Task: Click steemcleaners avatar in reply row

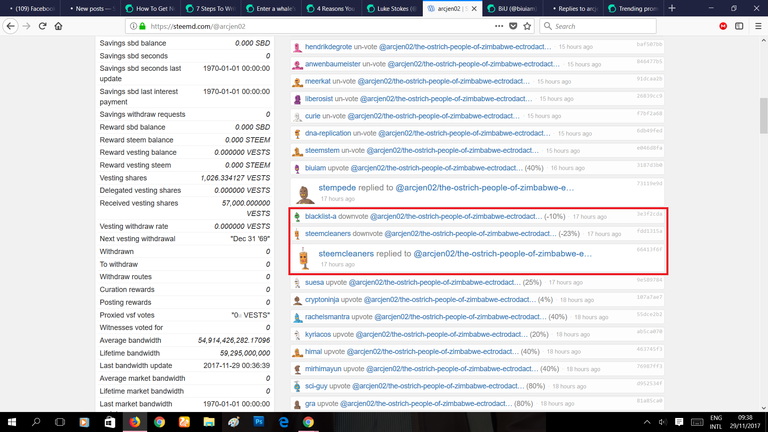Action: pyautogui.click(x=304, y=258)
